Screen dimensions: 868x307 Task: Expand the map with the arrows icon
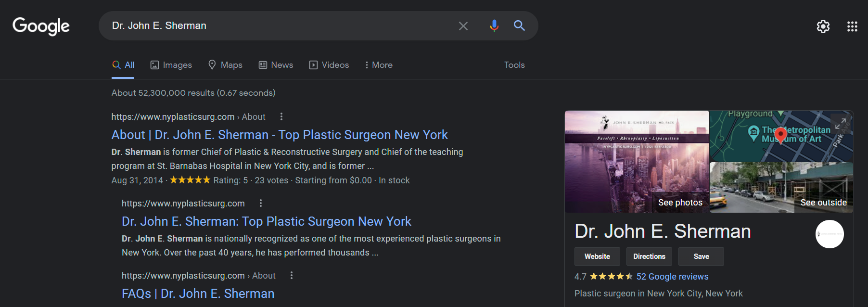click(x=840, y=124)
